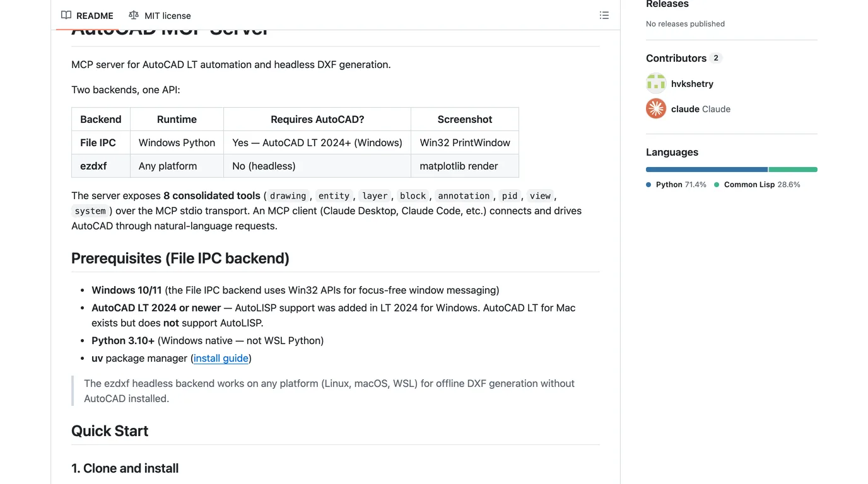Open the README outline list icon
Image resolution: width=868 pixels, height=484 pixels.
(x=604, y=15)
